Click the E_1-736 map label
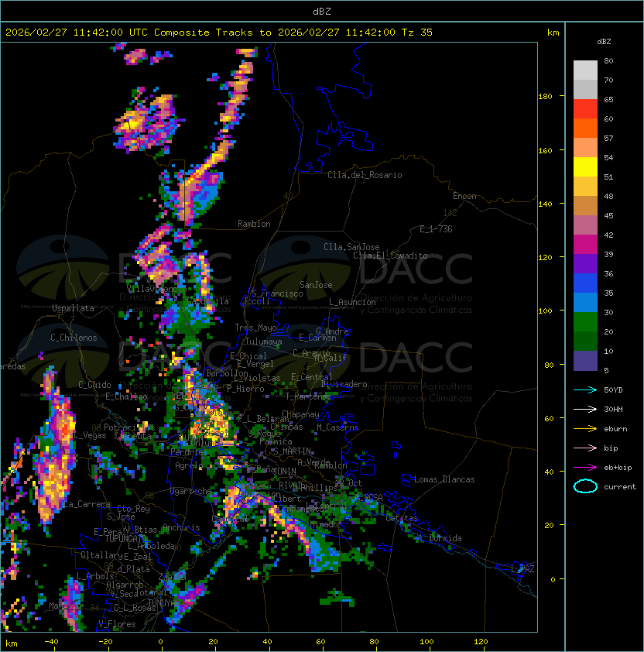The width and height of the screenshot is (644, 652). (x=436, y=229)
